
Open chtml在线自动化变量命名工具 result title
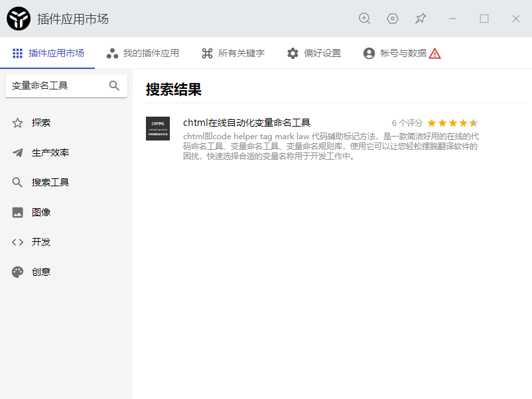(247, 123)
